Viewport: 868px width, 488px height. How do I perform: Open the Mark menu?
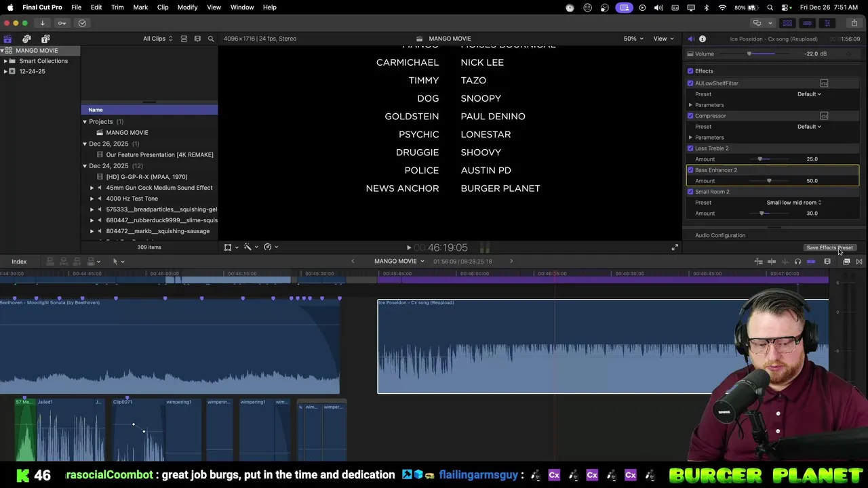click(x=140, y=7)
